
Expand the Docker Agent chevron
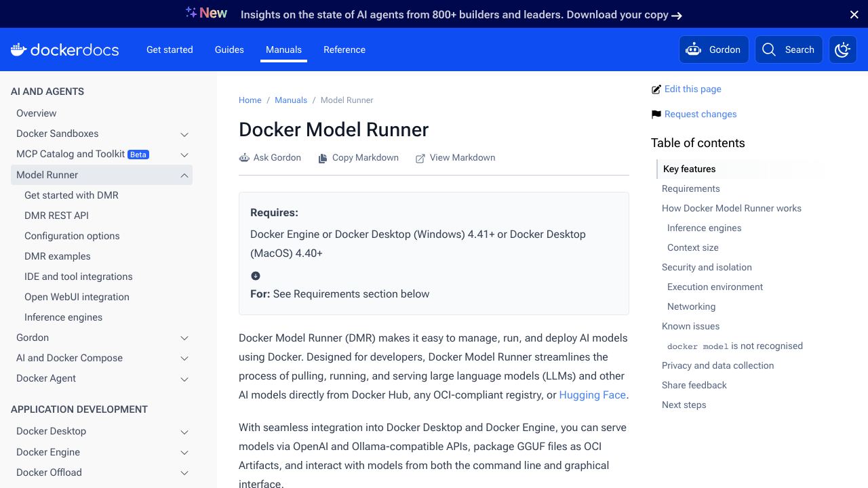(184, 378)
